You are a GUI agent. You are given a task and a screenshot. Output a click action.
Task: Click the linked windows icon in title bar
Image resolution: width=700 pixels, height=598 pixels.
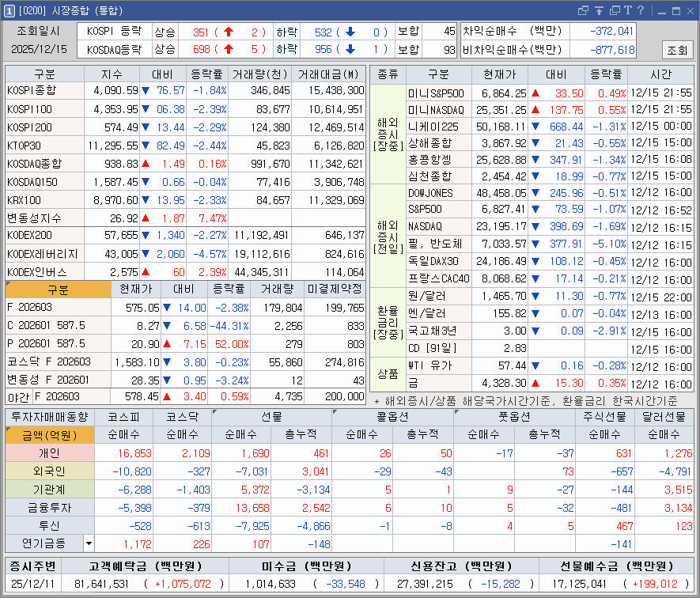click(x=583, y=10)
